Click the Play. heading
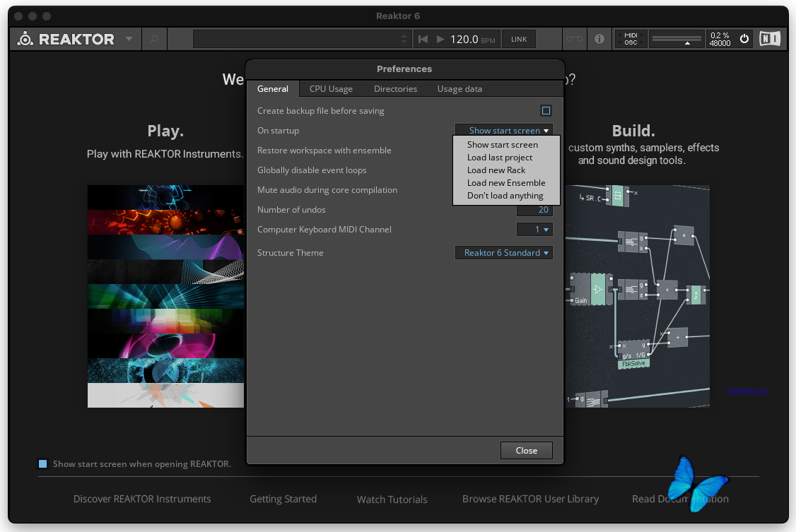Image resolution: width=796 pixels, height=532 pixels. [165, 131]
